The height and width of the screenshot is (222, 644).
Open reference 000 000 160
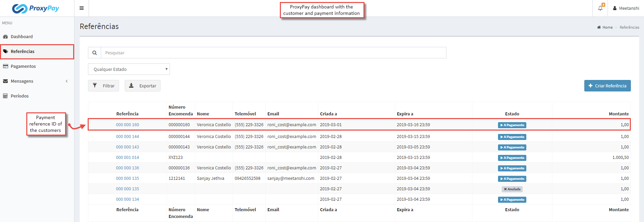(127, 125)
